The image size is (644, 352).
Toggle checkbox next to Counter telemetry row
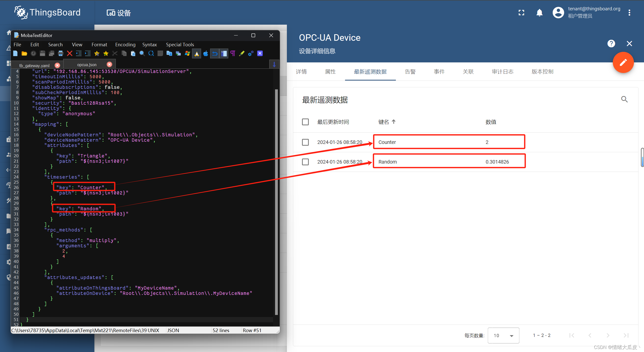pos(306,142)
